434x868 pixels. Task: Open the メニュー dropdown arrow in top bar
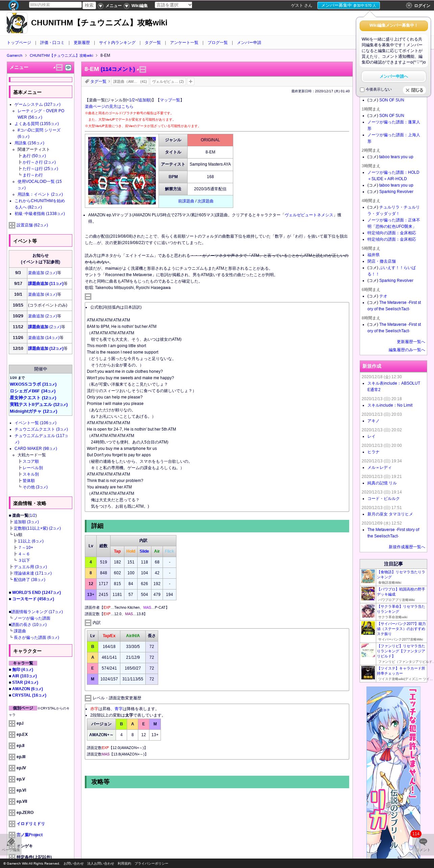click(100, 6)
